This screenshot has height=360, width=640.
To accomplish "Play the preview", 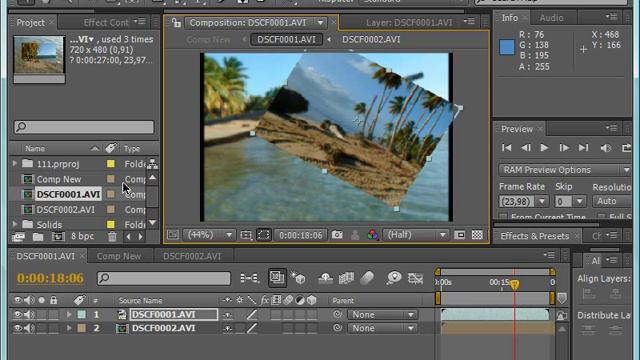I will [x=544, y=148].
